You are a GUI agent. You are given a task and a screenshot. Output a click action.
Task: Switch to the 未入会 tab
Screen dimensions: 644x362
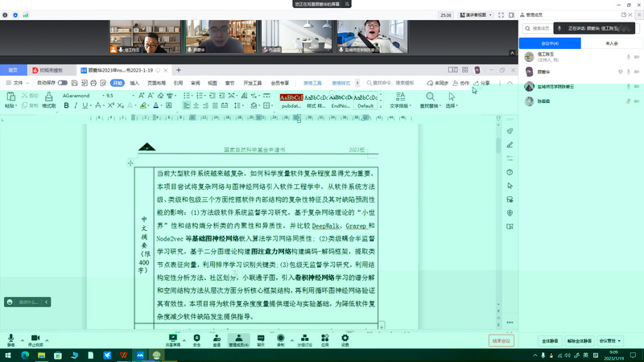click(611, 43)
